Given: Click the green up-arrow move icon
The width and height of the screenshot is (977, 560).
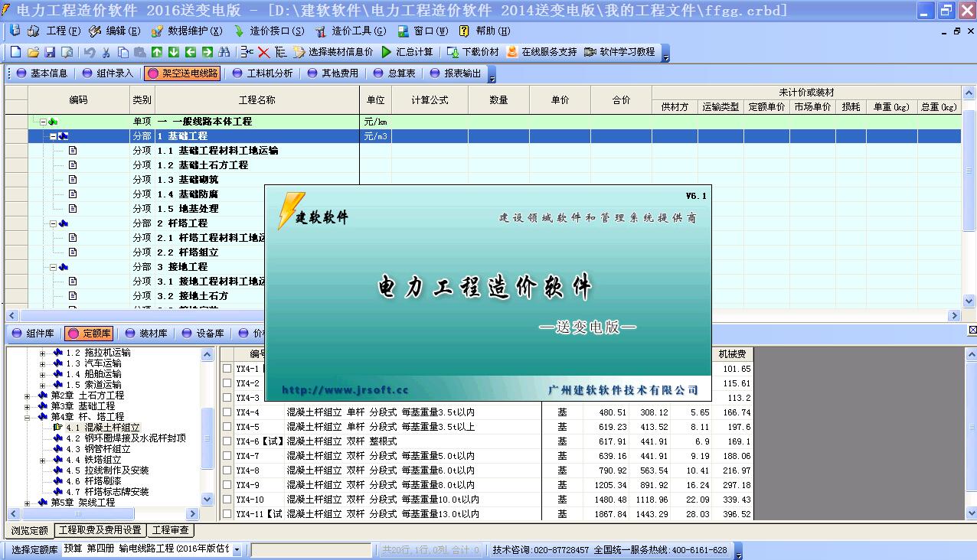Looking at the screenshot, I should tap(156, 51).
